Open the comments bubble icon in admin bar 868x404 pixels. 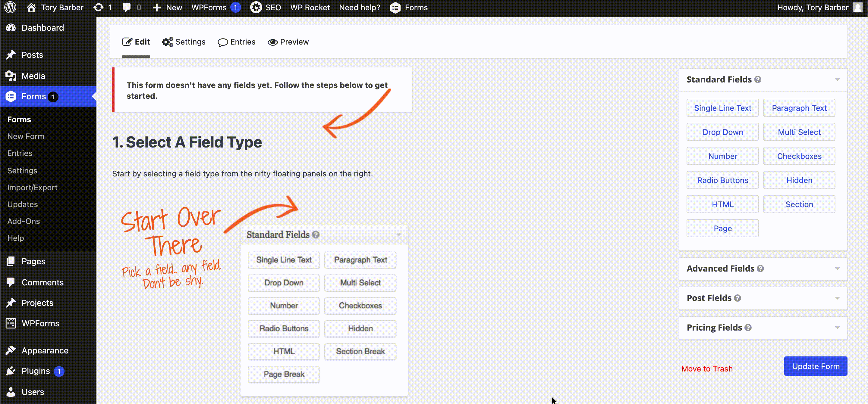coord(127,8)
